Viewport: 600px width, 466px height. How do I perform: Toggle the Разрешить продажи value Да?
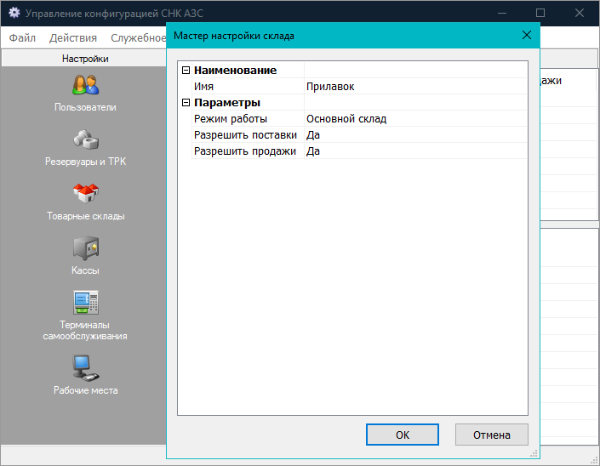click(414, 151)
